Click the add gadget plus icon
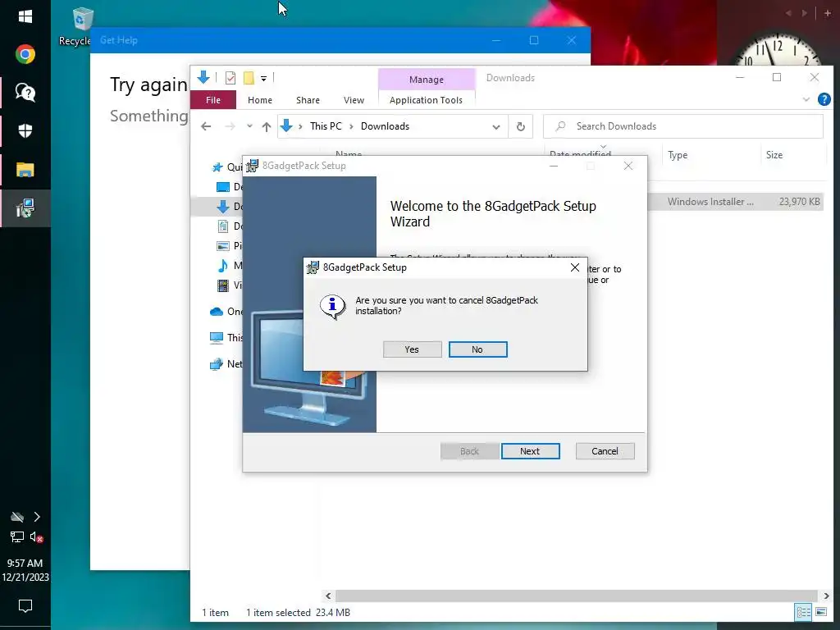This screenshot has width=840, height=630. pos(827,13)
